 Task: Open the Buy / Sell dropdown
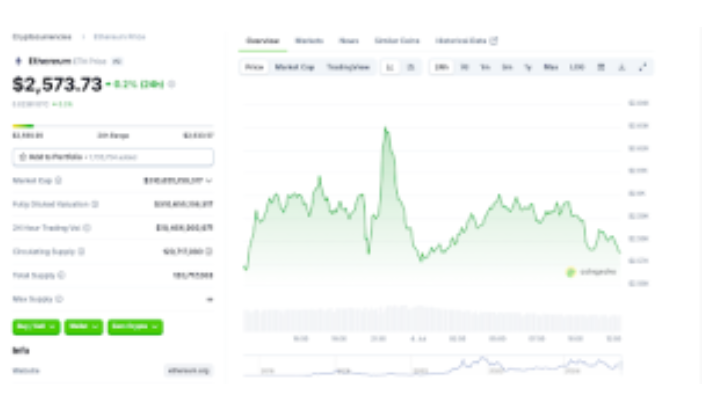pos(36,327)
